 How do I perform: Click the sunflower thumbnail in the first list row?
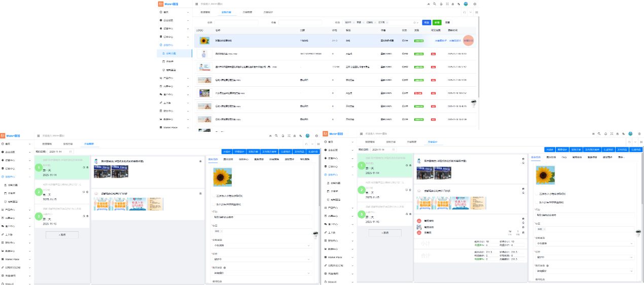click(x=204, y=41)
